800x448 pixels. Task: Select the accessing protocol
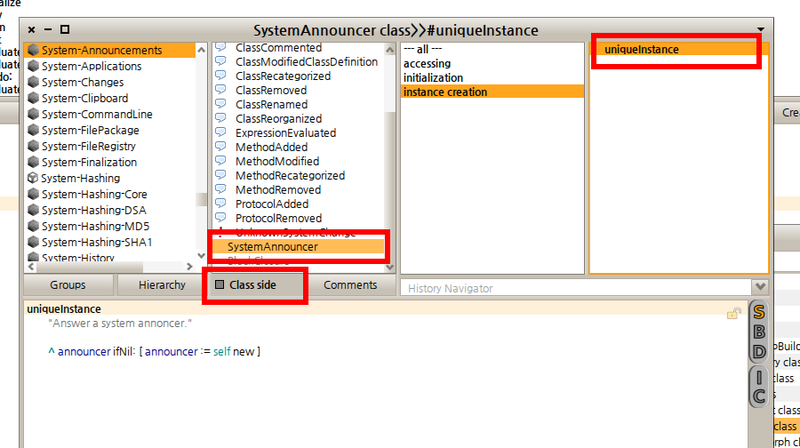click(x=426, y=64)
